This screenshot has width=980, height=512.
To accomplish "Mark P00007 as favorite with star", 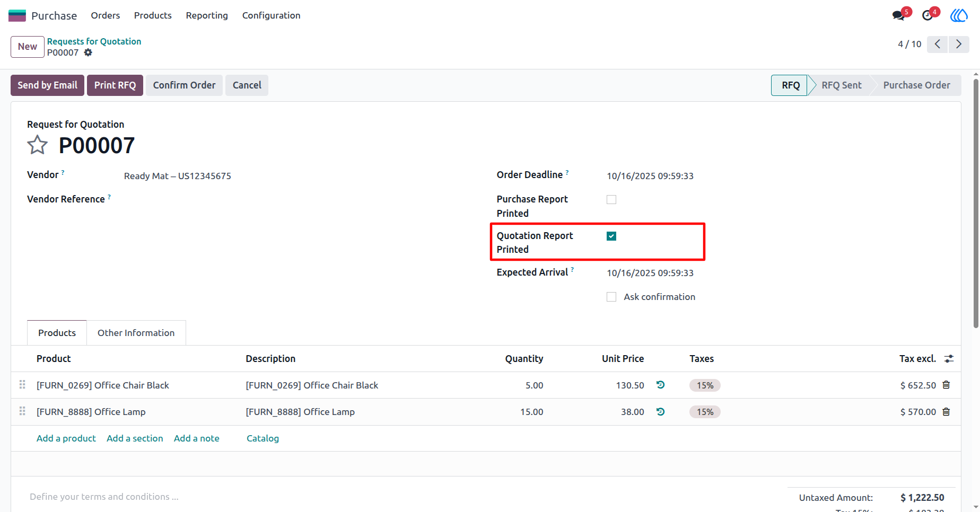I will click(x=37, y=145).
